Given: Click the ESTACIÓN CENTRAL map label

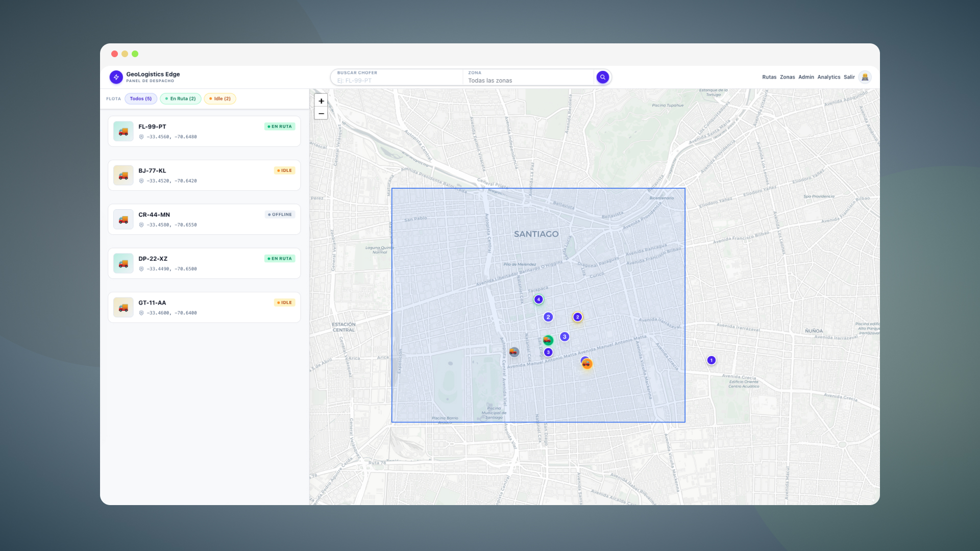Looking at the screenshot, I should click(344, 327).
